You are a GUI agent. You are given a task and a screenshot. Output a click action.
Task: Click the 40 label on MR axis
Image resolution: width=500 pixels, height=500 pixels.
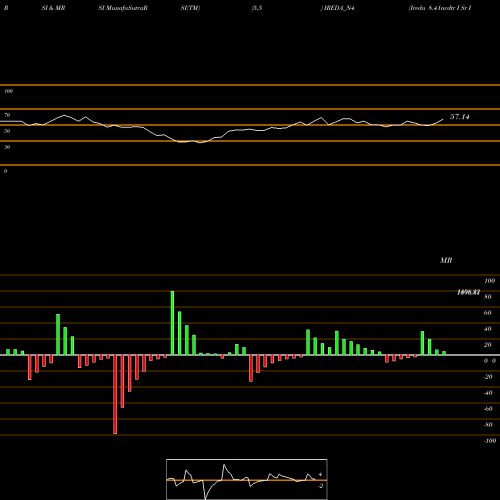(488, 329)
